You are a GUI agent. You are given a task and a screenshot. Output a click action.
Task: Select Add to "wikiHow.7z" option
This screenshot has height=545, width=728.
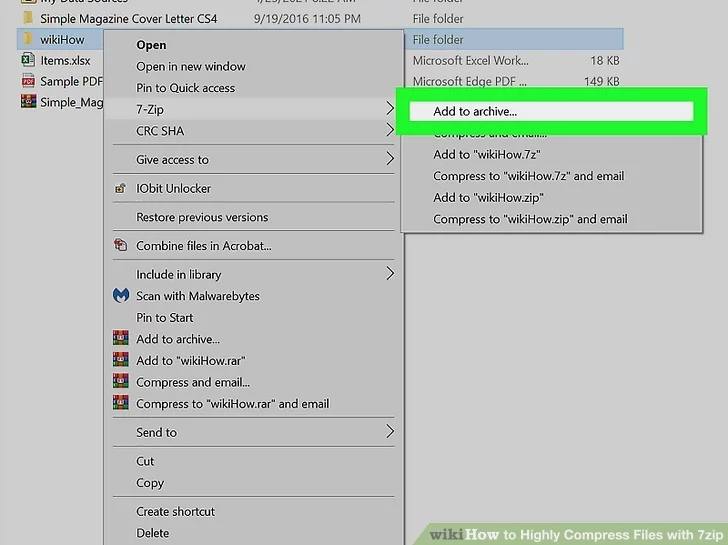[488, 155]
